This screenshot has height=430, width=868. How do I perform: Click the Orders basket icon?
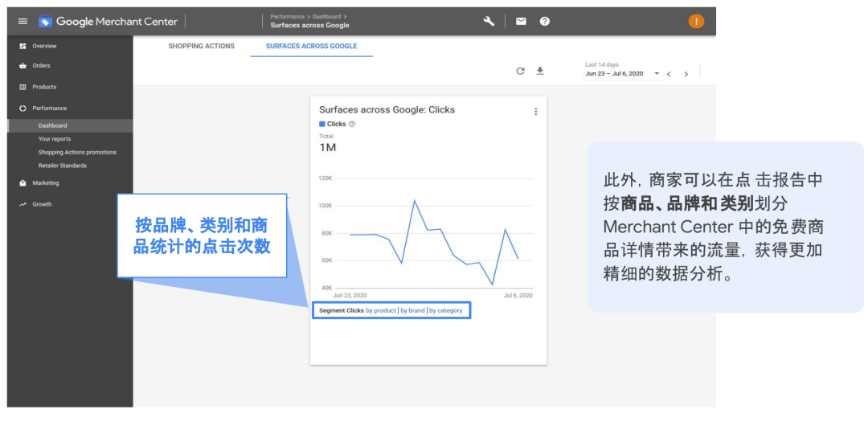pyautogui.click(x=23, y=65)
